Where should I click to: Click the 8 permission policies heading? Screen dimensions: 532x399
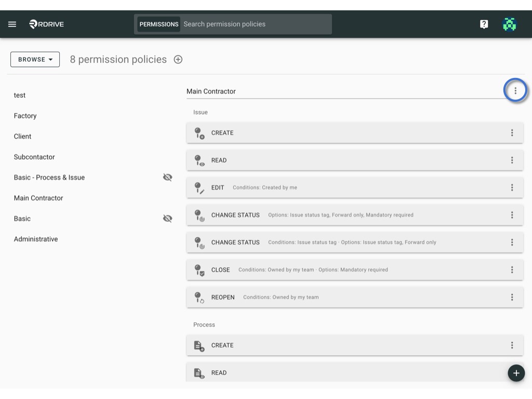(118, 59)
